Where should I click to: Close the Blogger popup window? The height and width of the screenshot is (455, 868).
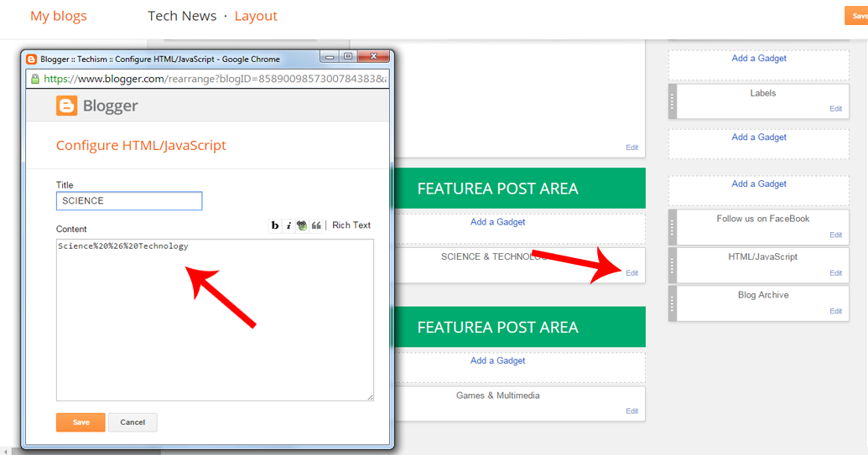tap(374, 56)
